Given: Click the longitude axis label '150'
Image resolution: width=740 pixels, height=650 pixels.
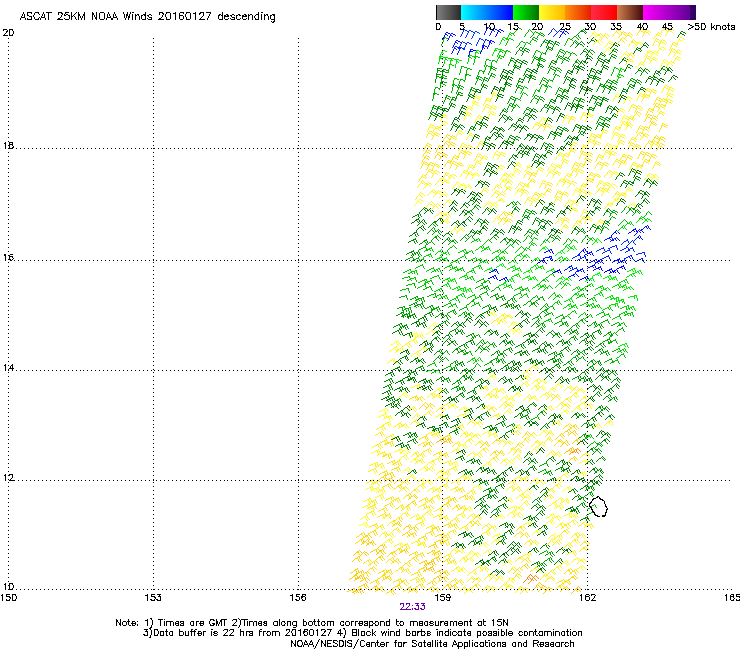Looking at the screenshot, I should [9, 598].
